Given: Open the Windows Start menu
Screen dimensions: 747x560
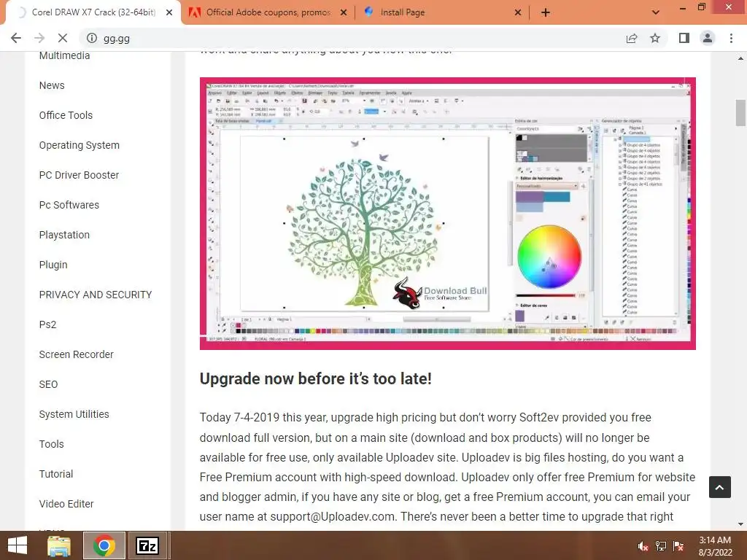Looking at the screenshot, I should (18, 545).
